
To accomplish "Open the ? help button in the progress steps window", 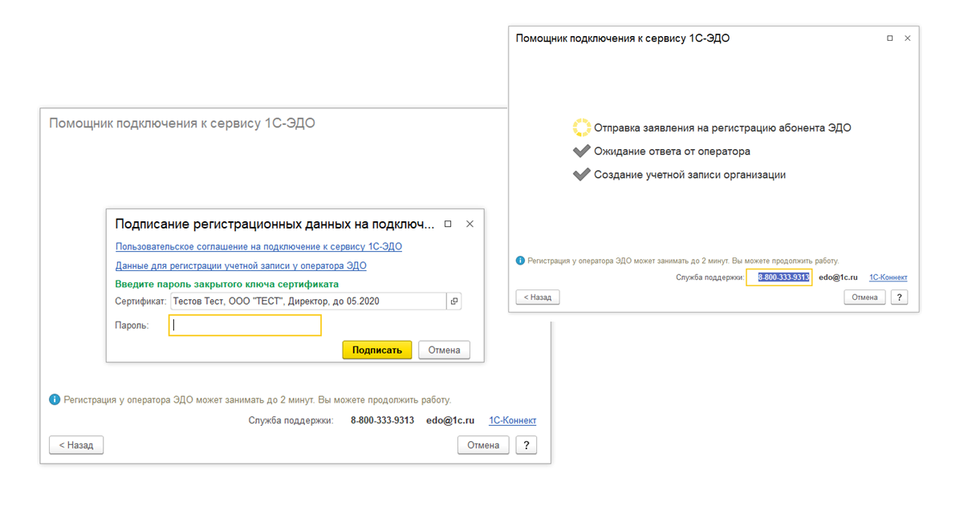I will tap(900, 297).
